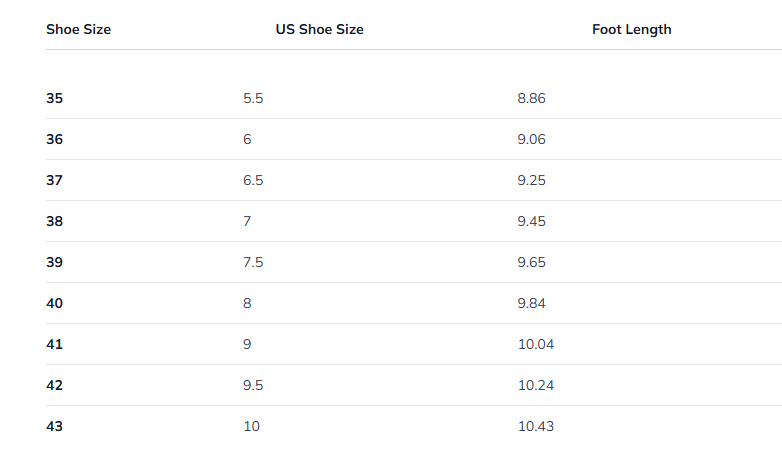Click the US size 5.5 cell
782x468 pixels.
point(252,98)
